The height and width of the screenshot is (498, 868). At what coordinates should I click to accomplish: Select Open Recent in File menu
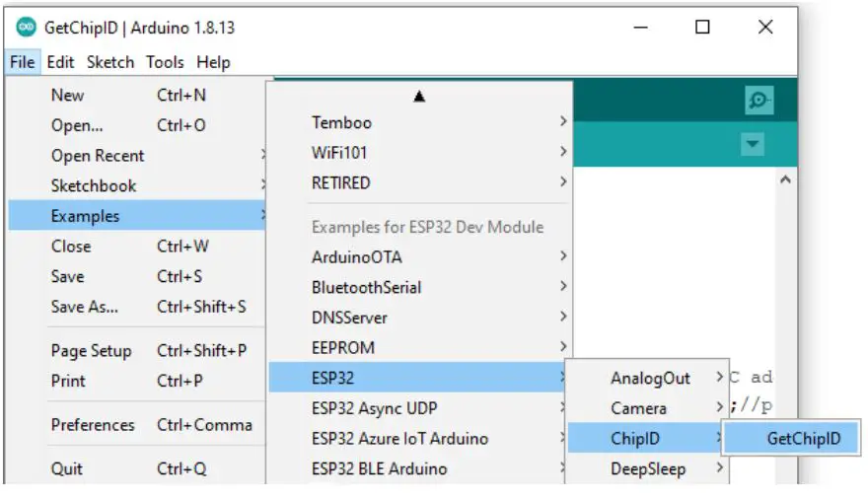pos(98,156)
